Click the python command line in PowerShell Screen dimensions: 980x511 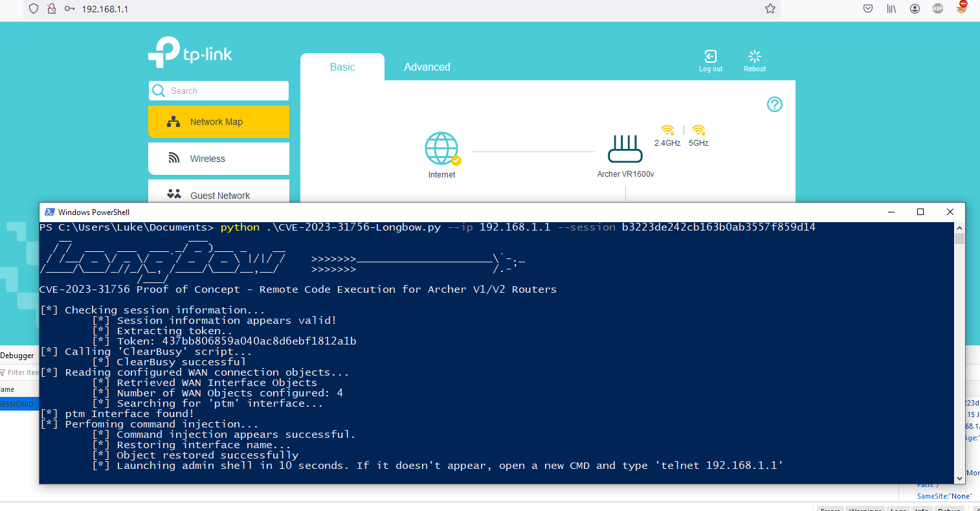(x=427, y=227)
